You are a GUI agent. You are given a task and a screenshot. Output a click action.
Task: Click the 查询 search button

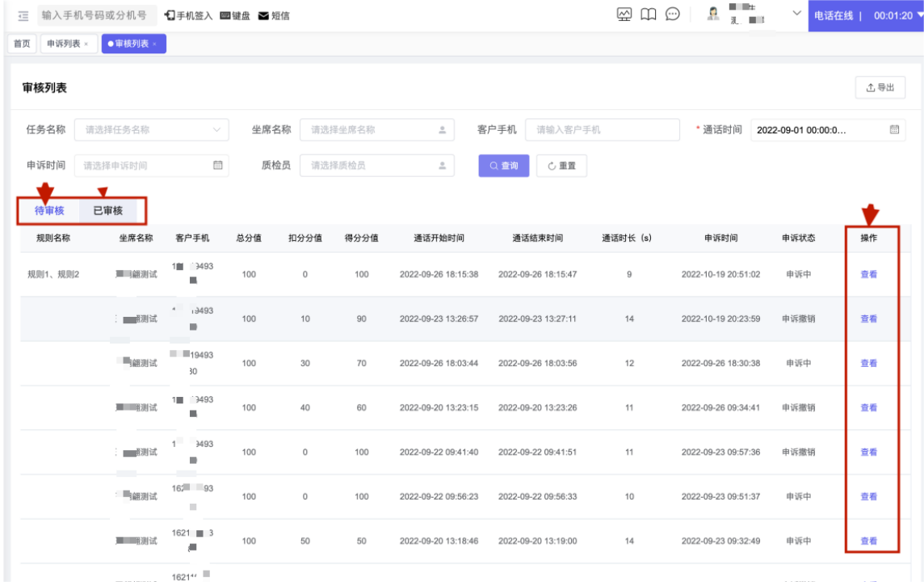(x=504, y=166)
